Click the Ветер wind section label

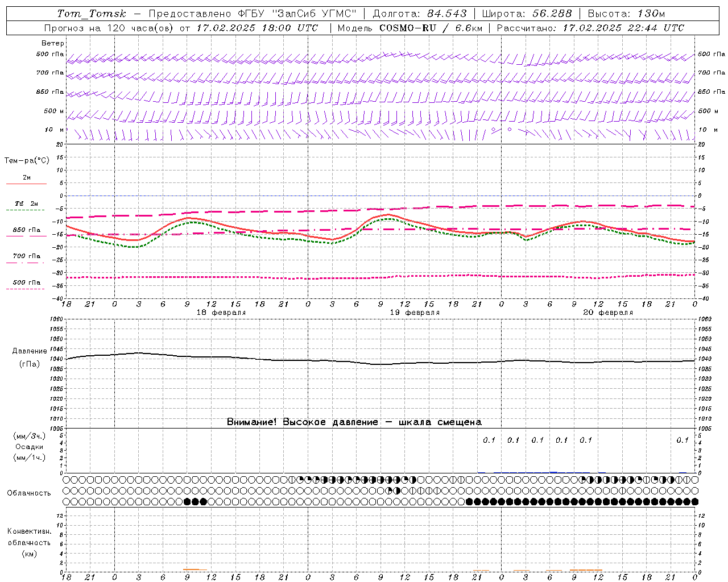[53, 43]
